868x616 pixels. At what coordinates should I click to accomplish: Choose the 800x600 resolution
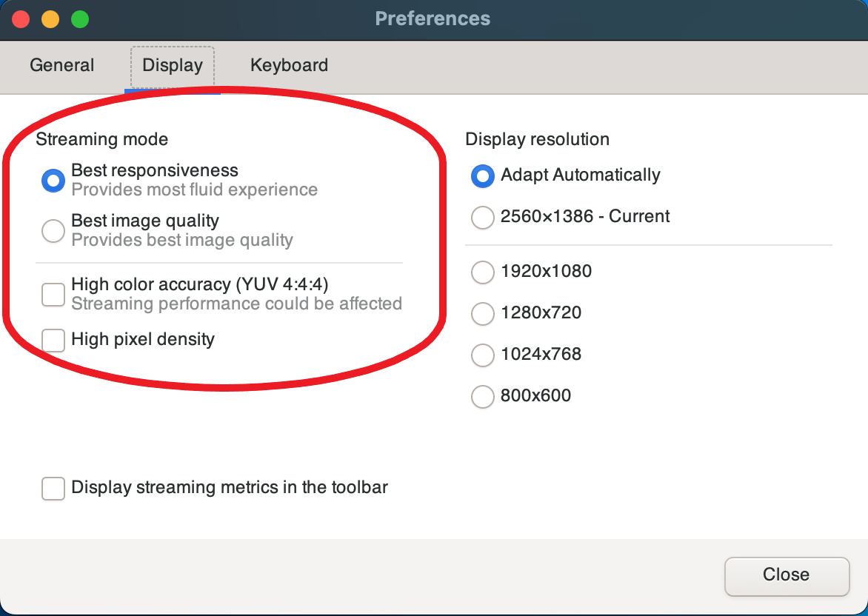[x=482, y=397]
